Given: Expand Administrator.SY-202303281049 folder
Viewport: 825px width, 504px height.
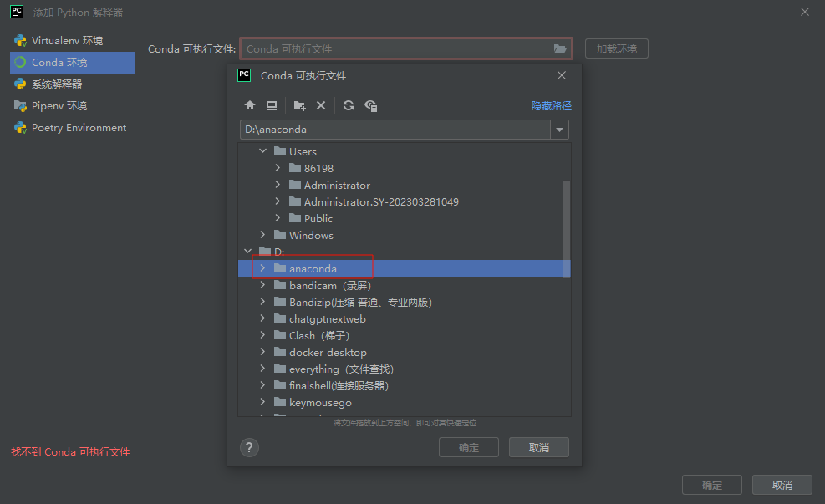Looking at the screenshot, I should (x=278, y=201).
